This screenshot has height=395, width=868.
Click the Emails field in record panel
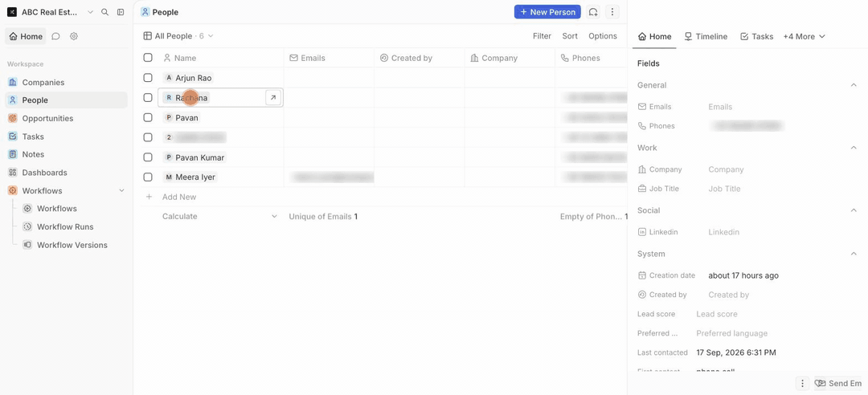click(x=720, y=107)
